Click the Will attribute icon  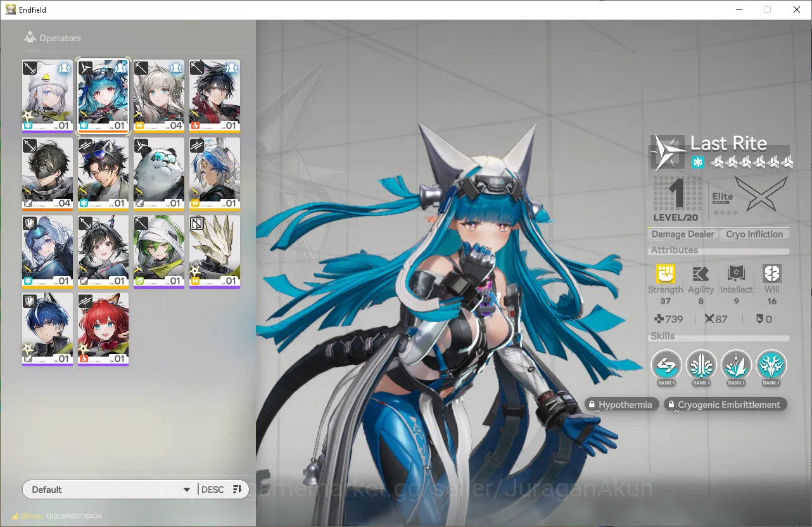(x=771, y=274)
